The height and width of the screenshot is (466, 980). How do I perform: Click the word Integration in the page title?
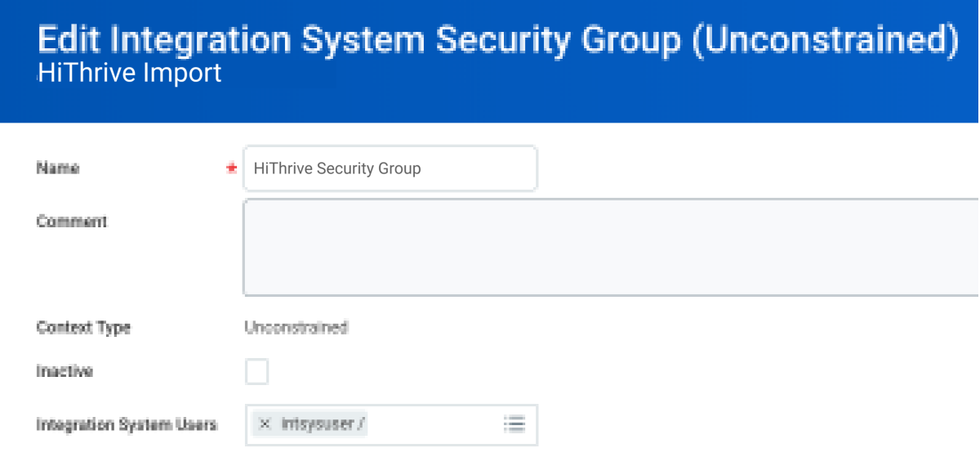pos(196,41)
